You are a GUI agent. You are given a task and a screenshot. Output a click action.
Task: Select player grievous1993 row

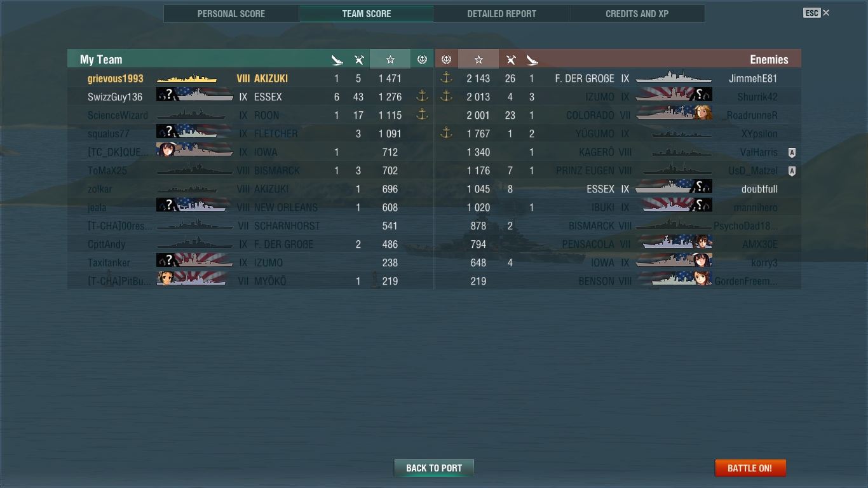coord(250,79)
